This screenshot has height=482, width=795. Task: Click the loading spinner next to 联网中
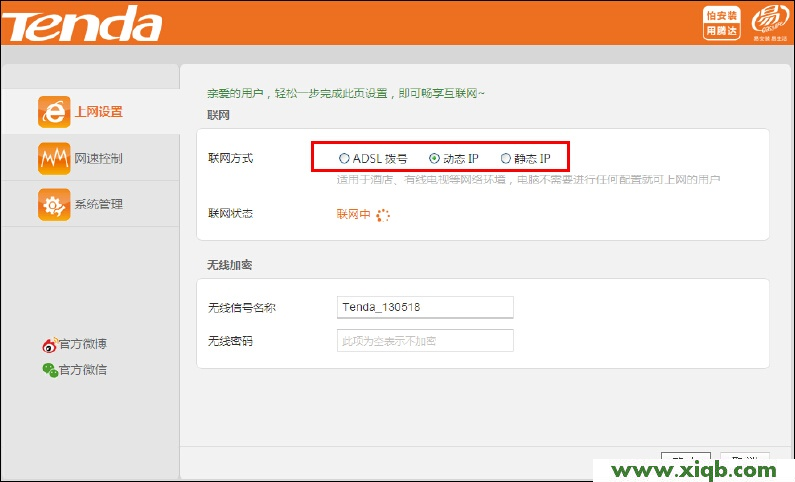tap(382, 214)
